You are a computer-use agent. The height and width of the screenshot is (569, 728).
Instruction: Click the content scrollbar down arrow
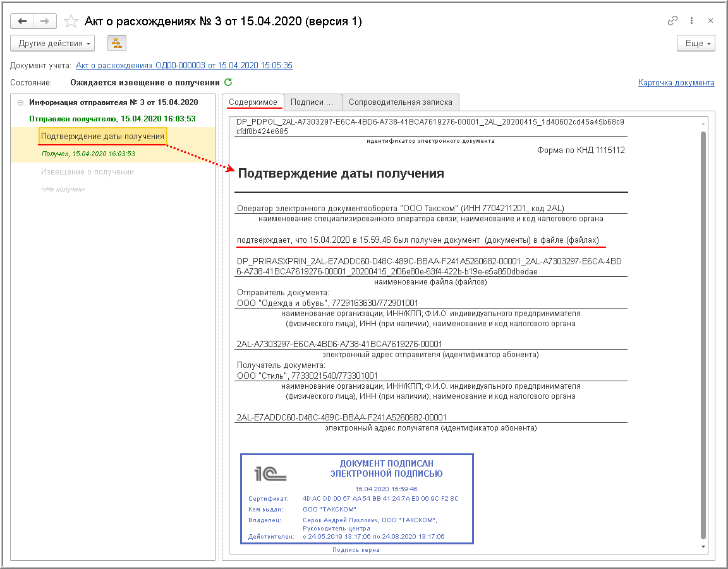(x=703, y=547)
